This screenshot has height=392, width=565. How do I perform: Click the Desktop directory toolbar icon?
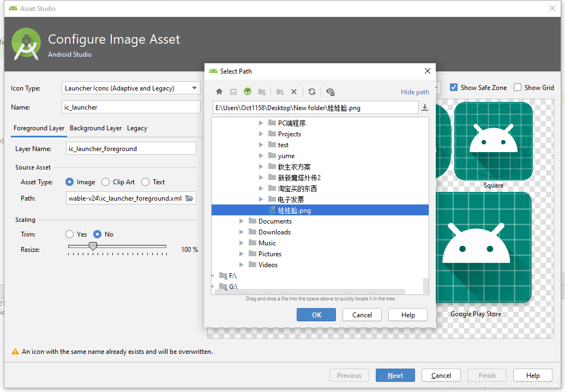click(233, 92)
